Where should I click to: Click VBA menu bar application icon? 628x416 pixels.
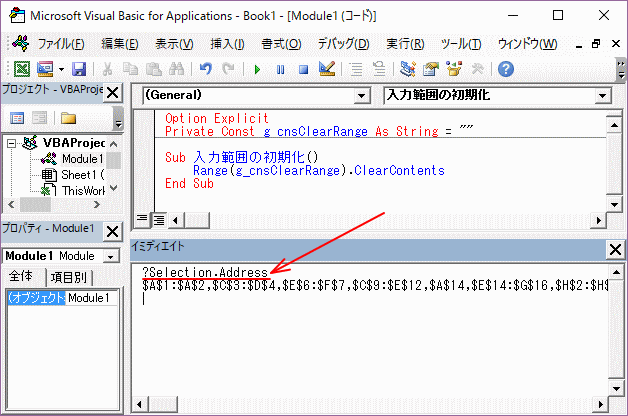pyautogui.click(x=21, y=43)
